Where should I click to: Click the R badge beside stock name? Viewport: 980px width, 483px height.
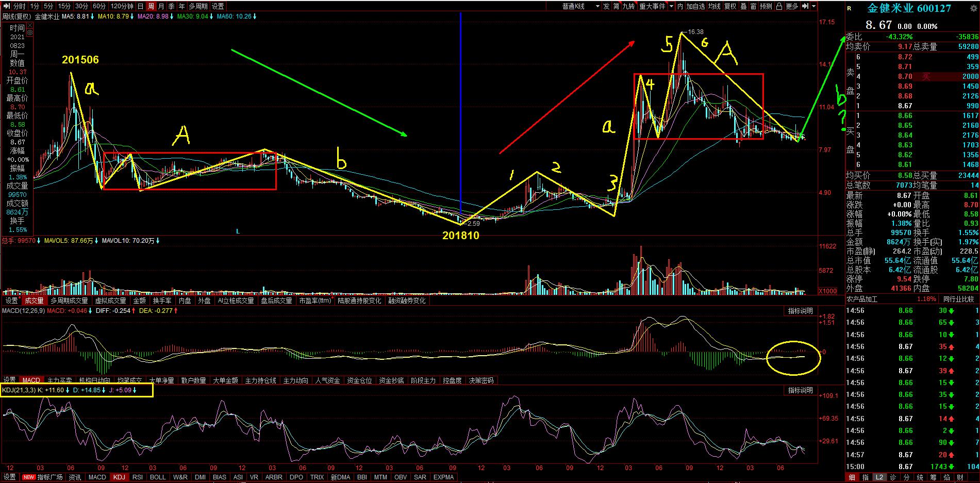coord(850,8)
